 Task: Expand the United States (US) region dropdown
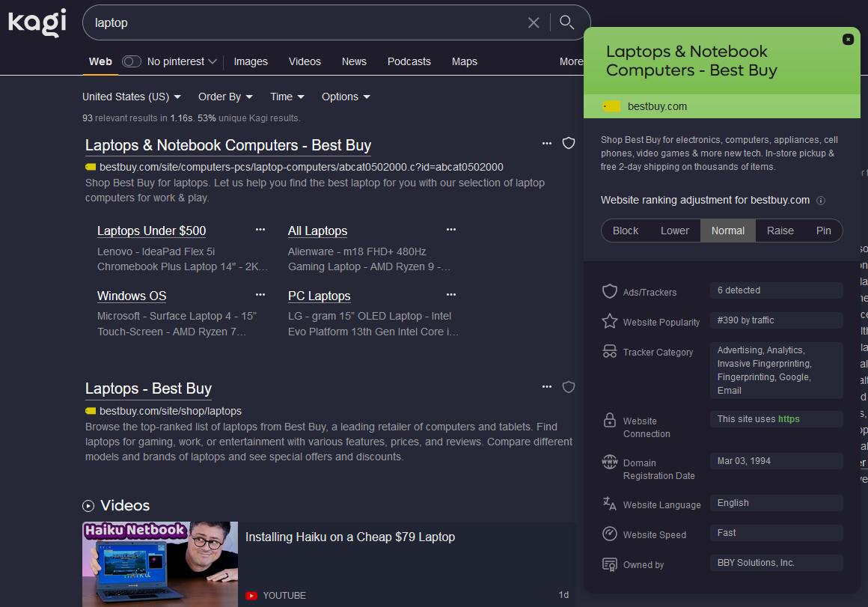tap(132, 97)
